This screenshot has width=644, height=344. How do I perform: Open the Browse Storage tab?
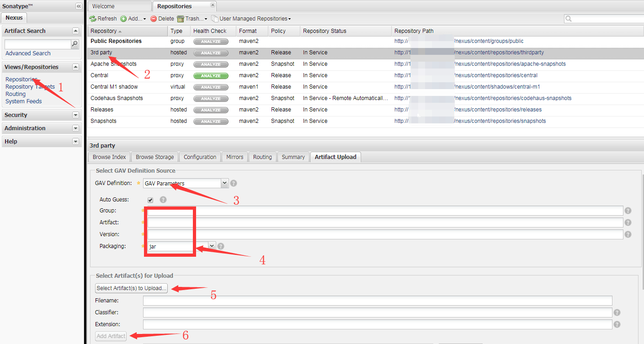coord(155,157)
